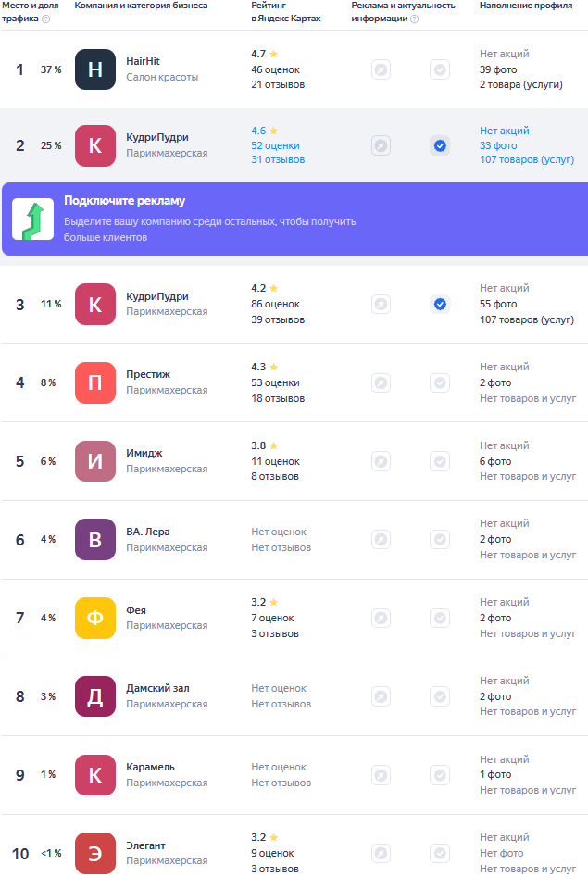Click the HairHit company avatar icon
Viewport: 588px width, 889px height.
95,69
